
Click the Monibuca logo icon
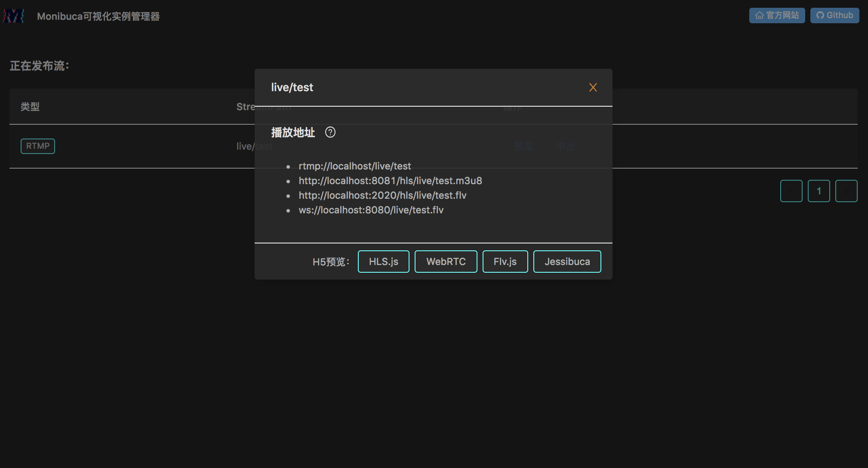coord(13,16)
